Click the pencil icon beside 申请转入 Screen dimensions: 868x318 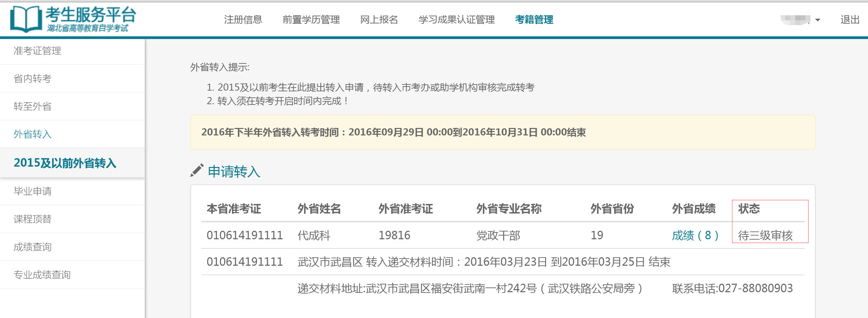click(x=197, y=170)
